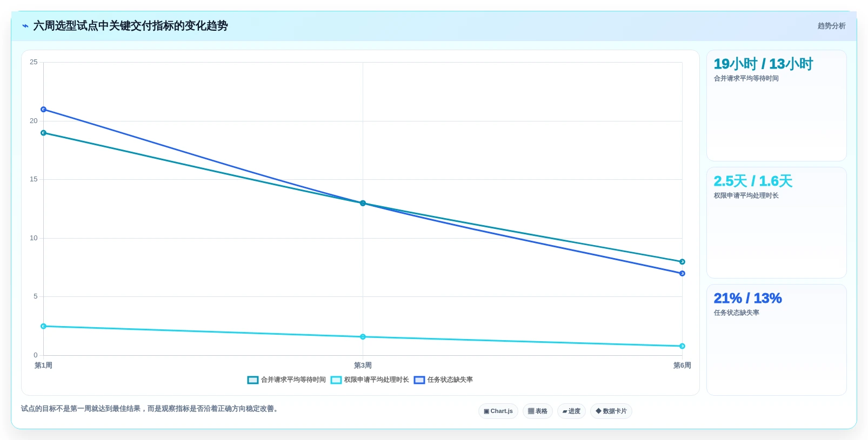
Task: Click the lightning icon beside the chart title
Action: coord(25,26)
